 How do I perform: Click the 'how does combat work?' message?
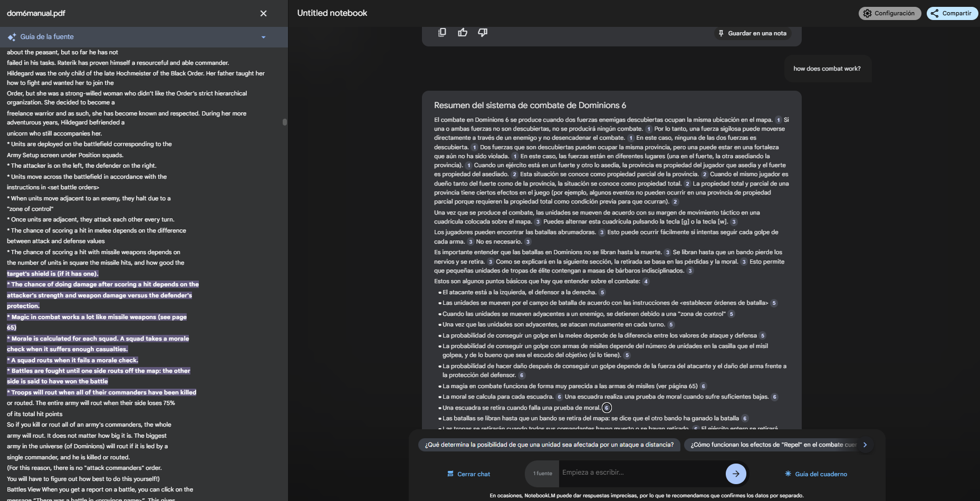tap(827, 69)
